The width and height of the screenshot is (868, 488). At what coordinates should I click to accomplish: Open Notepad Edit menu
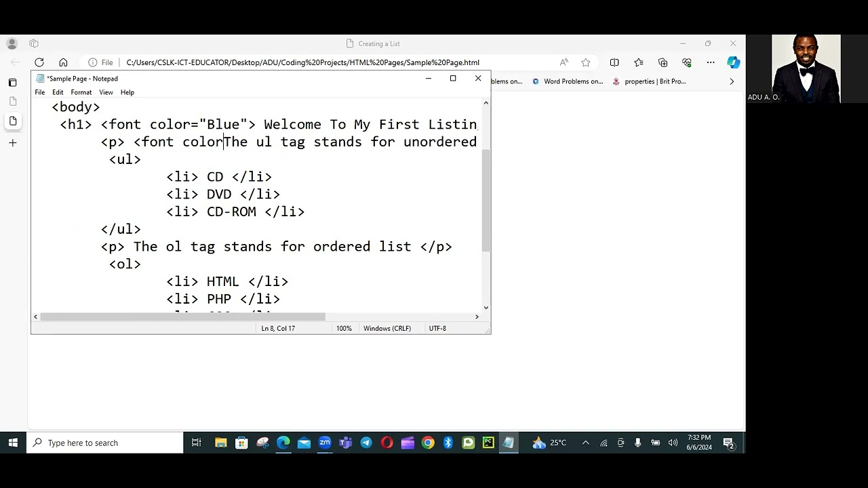pos(58,92)
